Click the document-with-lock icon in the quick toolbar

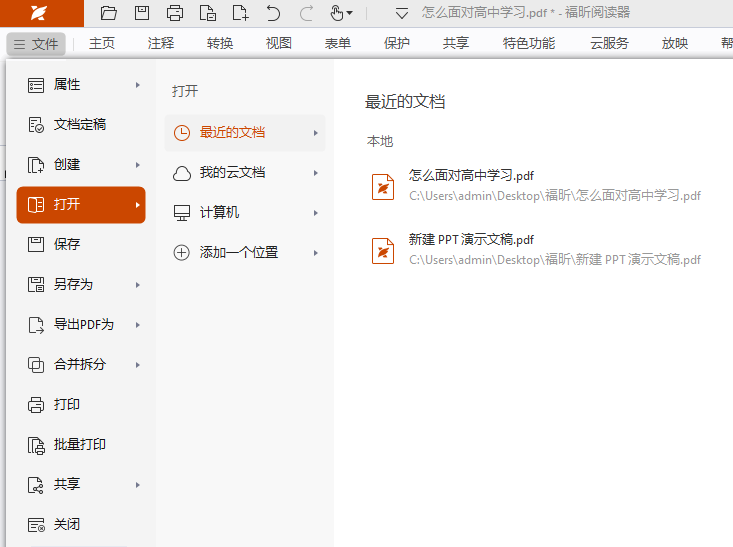click(207, 13)
